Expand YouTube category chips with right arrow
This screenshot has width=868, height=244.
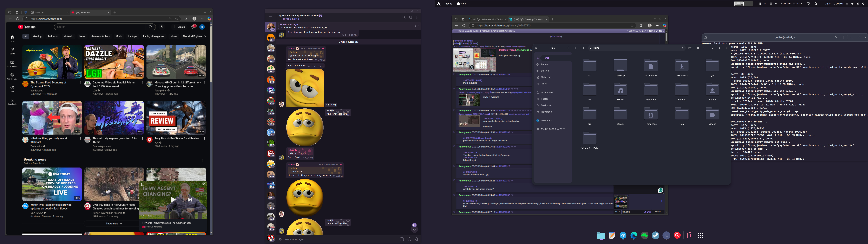205,36
